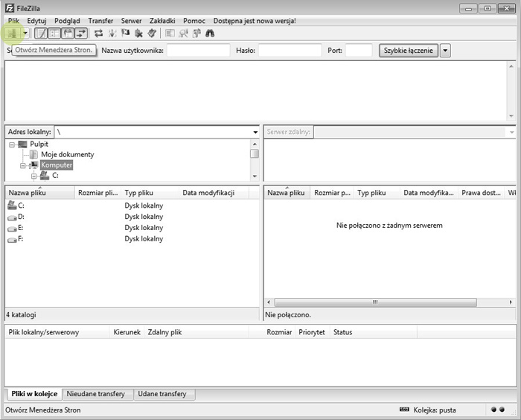The width and height of the screenshot is (521, 420).
Task: Open the Plik menu
Action: click(x=13, y=21)
